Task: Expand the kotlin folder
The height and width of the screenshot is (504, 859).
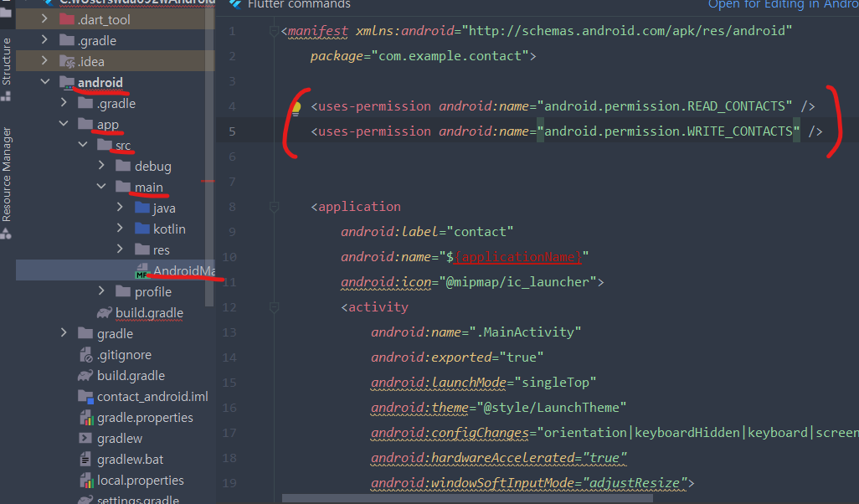Action: click(120, 228)
